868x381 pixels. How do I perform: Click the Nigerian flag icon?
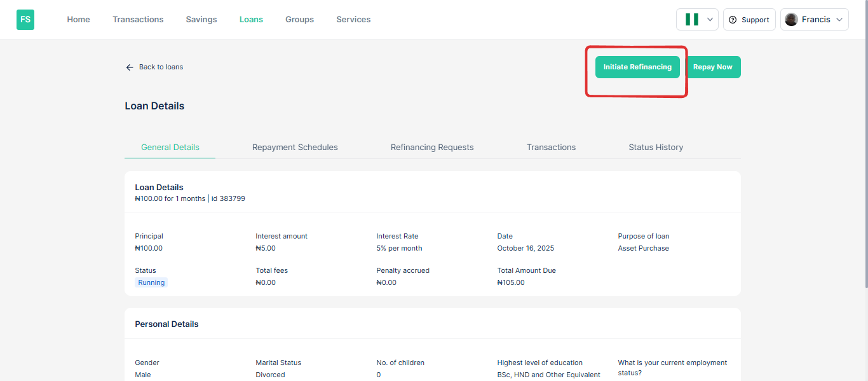pos(692,20)
